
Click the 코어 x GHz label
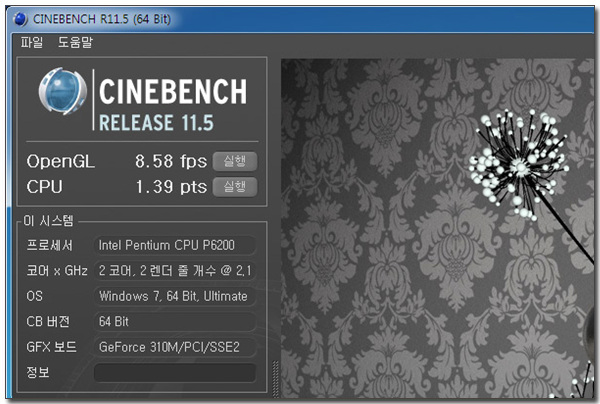pos(57,271)
